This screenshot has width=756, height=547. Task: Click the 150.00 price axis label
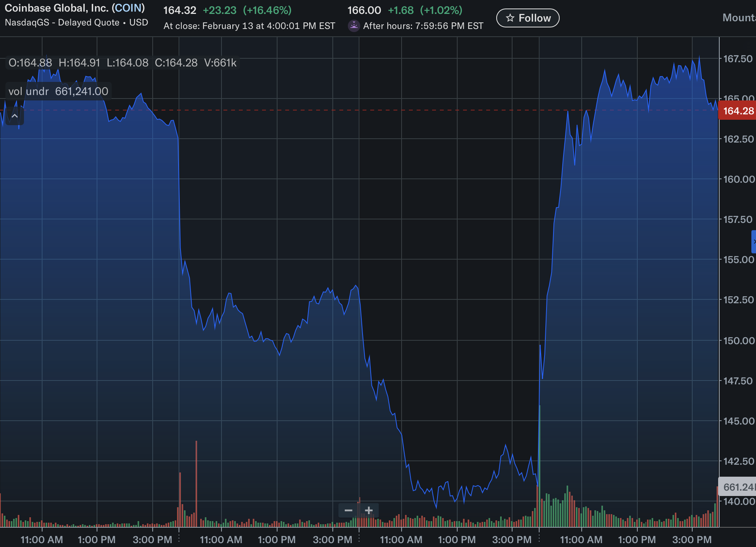[738, 341]
